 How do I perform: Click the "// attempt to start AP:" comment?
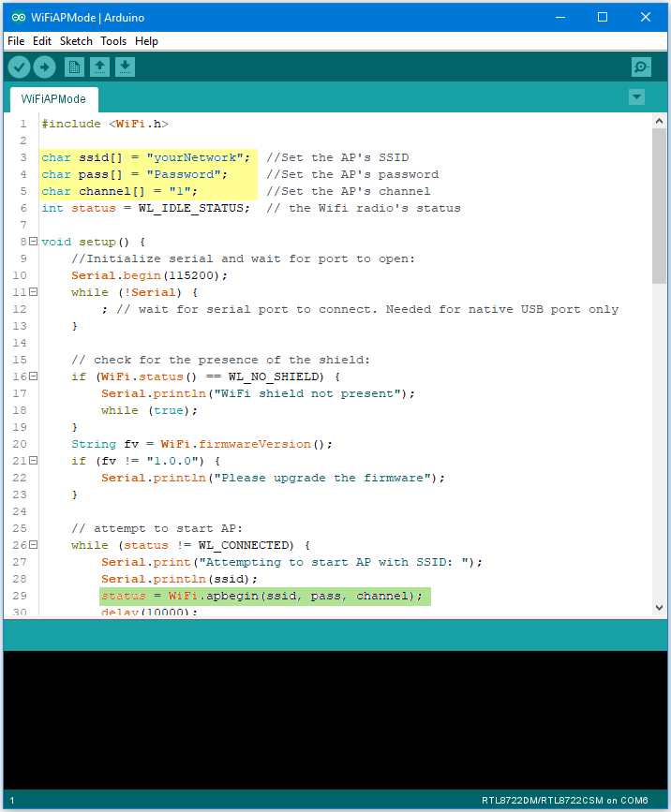(157, 528)
